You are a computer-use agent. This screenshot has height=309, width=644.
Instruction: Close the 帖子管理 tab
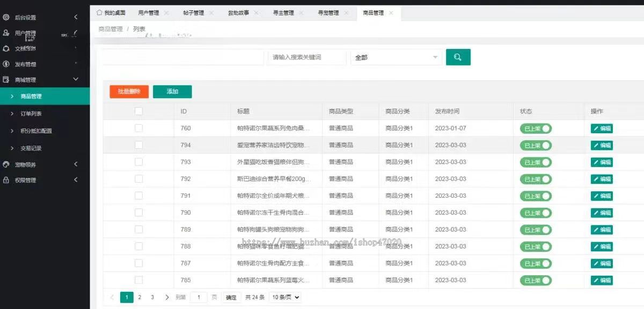211,13
